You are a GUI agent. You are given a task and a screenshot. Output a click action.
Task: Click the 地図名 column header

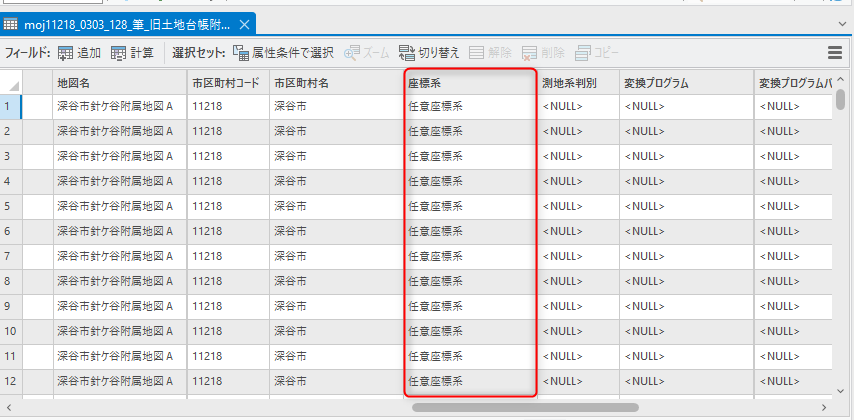[x=120, y=82]
